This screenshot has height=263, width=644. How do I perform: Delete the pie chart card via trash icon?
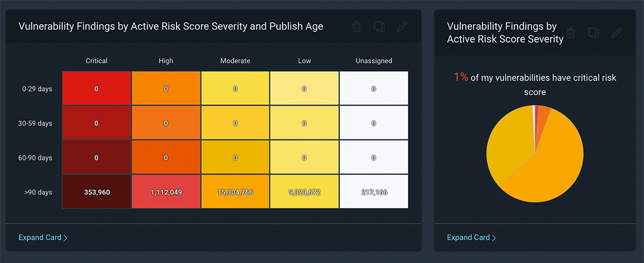click(571, 33)
